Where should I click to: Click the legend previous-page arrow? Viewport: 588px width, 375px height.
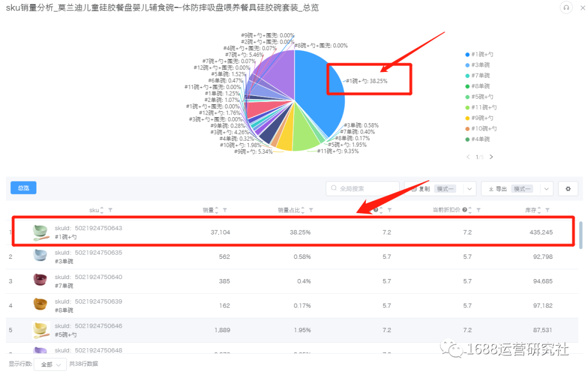tap(468, 156)
